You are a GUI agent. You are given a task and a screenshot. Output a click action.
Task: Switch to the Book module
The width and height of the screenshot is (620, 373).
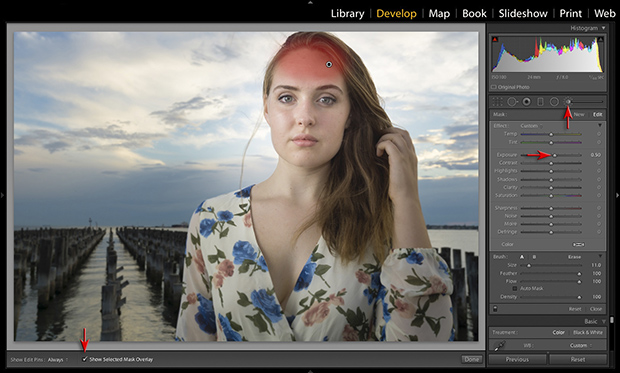point(474,13)
